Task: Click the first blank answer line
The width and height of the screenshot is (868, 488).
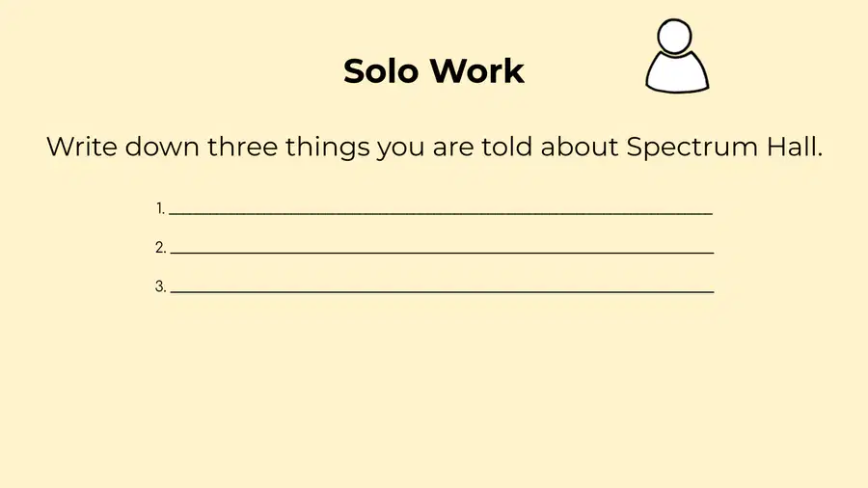Action: click(441, 212)
